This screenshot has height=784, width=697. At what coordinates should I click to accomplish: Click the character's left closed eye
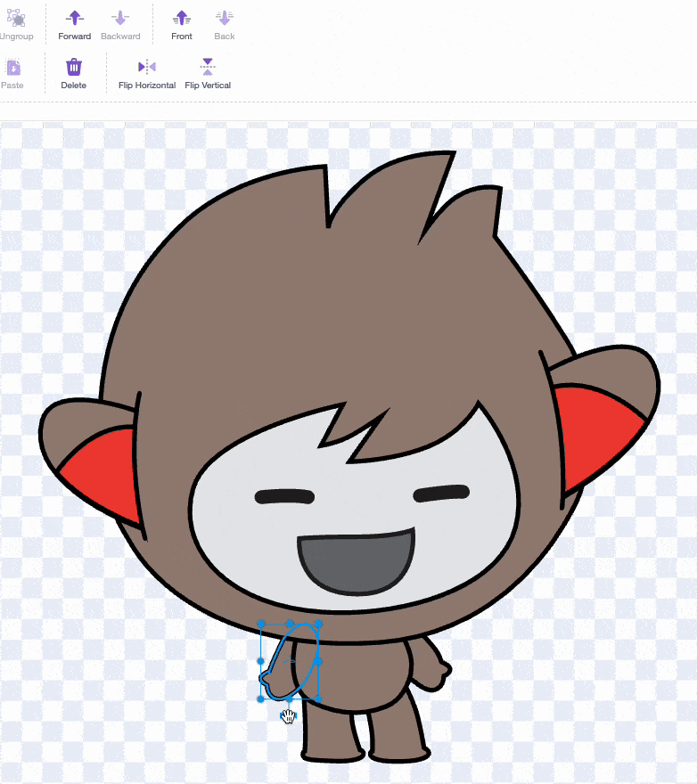coord(285,497)
